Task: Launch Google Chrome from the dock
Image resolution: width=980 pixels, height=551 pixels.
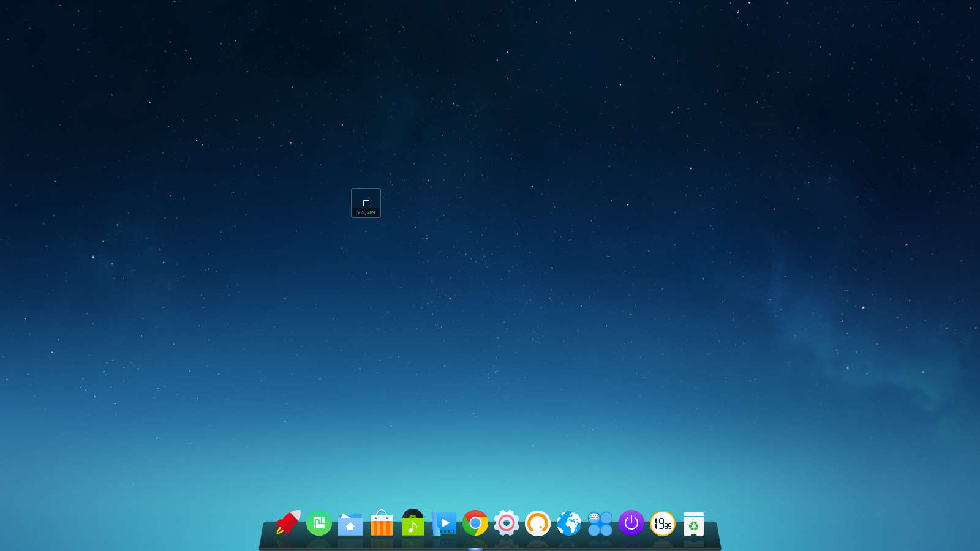Action: coord(475,523)
